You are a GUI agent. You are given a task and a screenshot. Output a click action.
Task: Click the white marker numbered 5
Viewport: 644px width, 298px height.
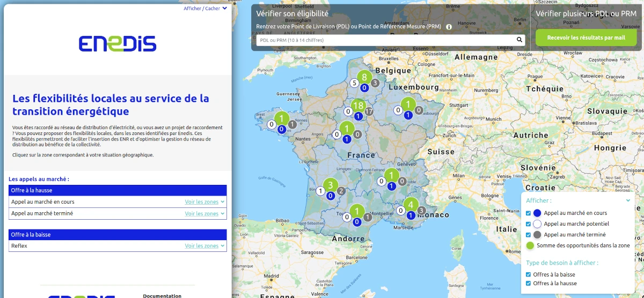353,83
